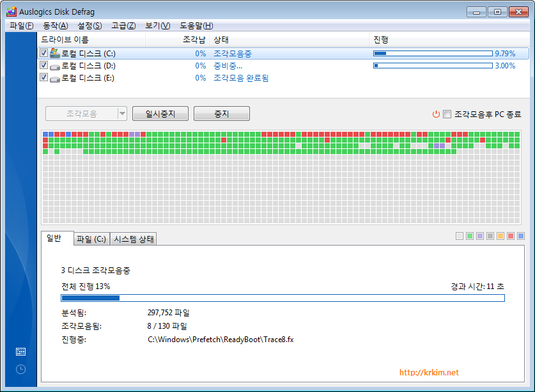Click the hard drive icon for disk (E:)
The width and height of the screenshot is (535, 392).
54,79
